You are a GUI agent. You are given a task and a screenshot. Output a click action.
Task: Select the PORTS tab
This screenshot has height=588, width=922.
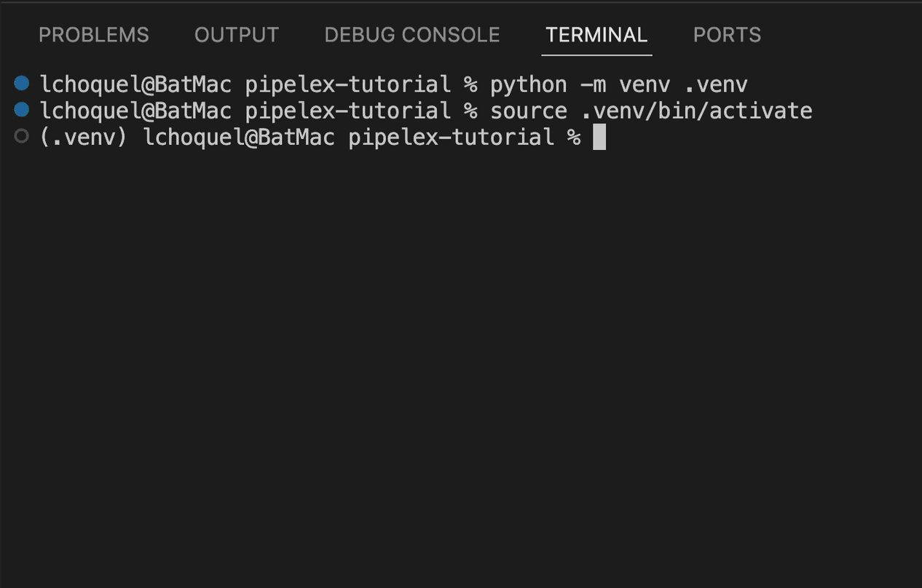coord(726,34)
